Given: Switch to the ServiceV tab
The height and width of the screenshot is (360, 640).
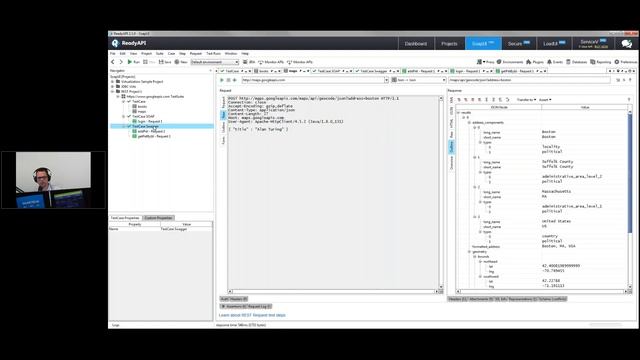Looking at the screenshot, I should click(x=593, y=43).
